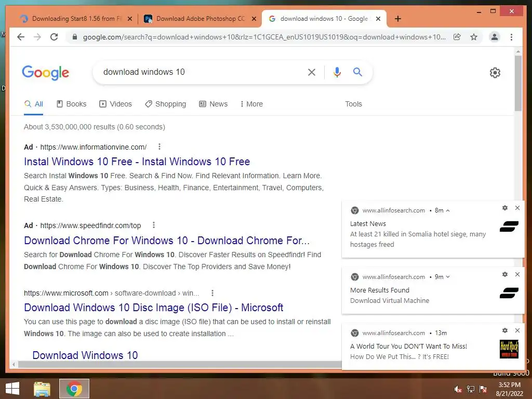
Task: Open Google quick settings gear
Action: pos(495,73)
